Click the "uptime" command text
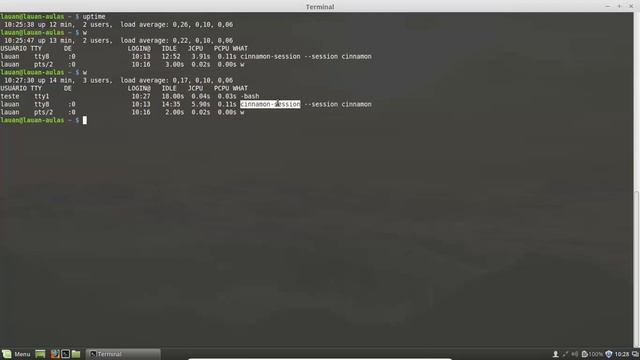Screen dimensions: 640x360 click(94, 17)
